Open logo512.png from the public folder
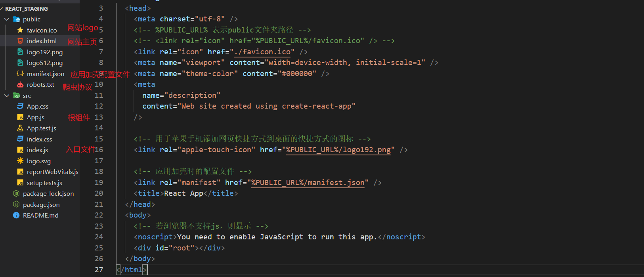This screenshot has width=644, height=277. tap(45, 63)
